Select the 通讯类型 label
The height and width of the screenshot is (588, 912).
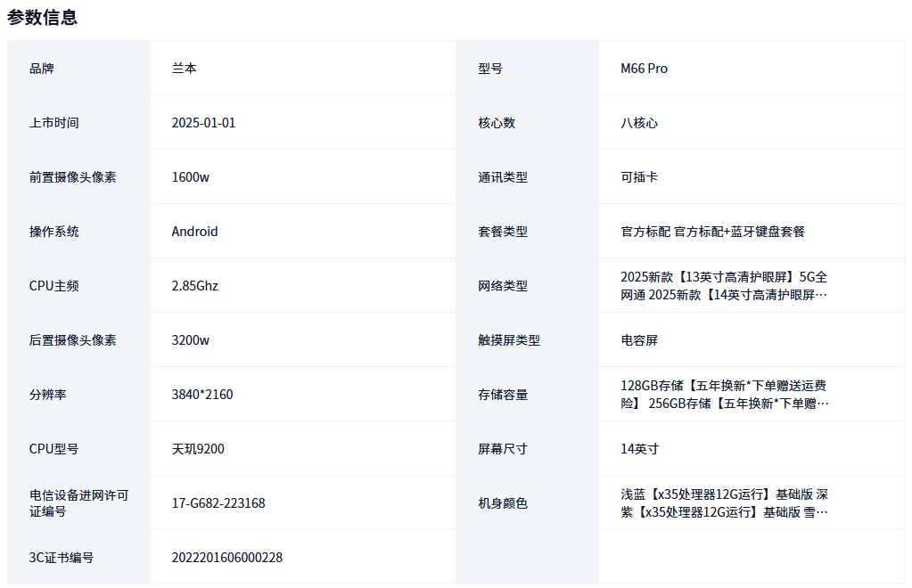(503, 177)
